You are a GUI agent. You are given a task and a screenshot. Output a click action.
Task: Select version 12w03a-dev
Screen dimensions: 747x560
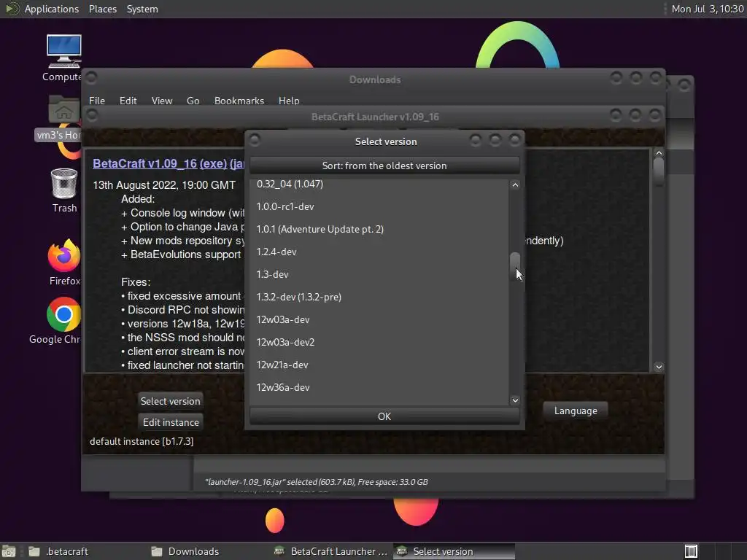pos(379,319)
